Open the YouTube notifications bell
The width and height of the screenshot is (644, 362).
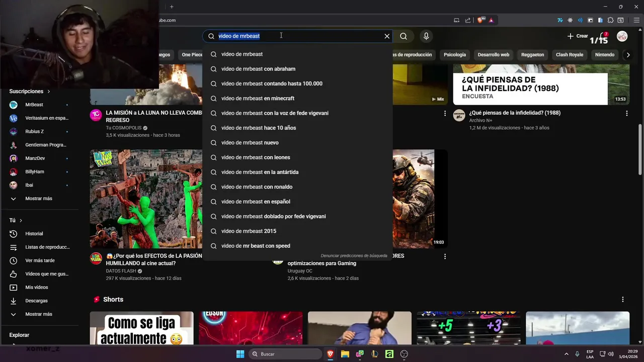[x=603, y=36]
